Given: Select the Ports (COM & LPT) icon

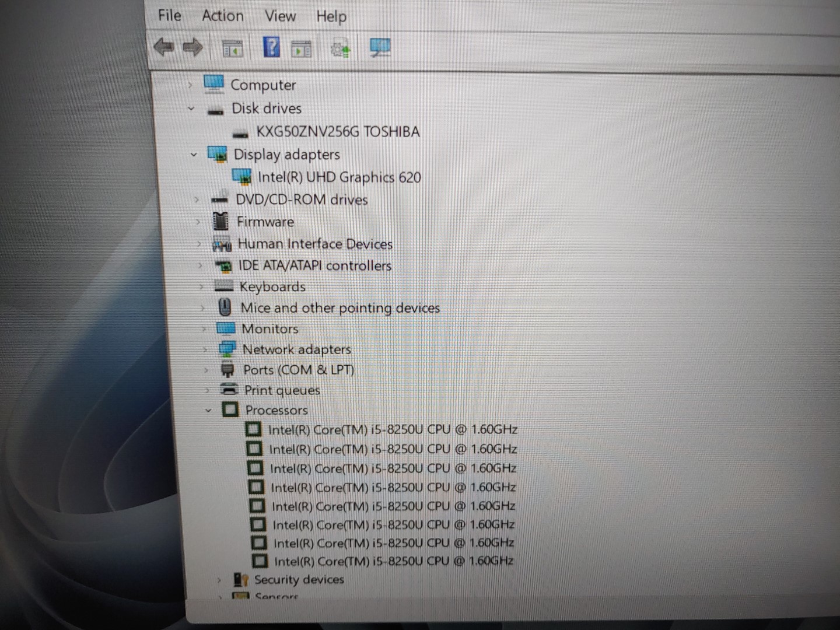Looking at the screenshot, I should [x=228, y=369].
